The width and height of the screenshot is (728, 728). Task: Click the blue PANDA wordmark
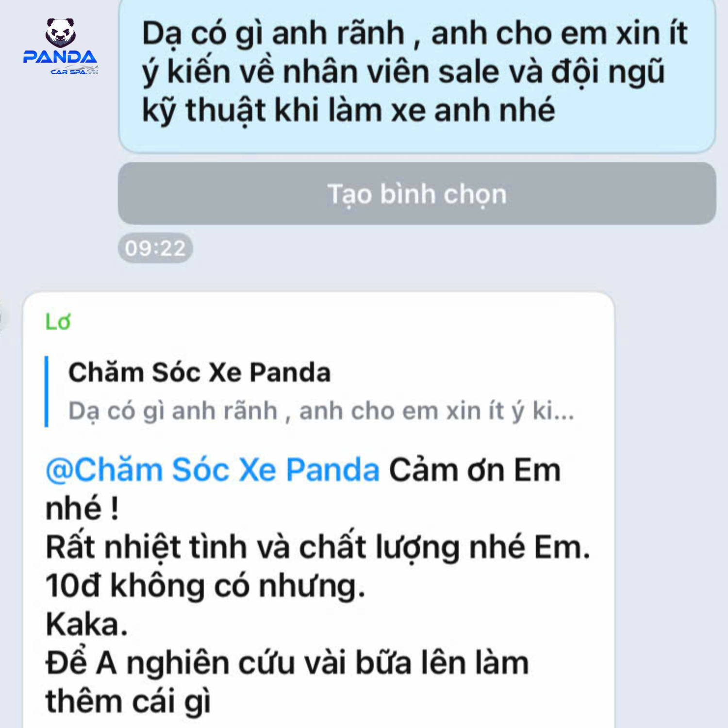[x=60, y=57]
